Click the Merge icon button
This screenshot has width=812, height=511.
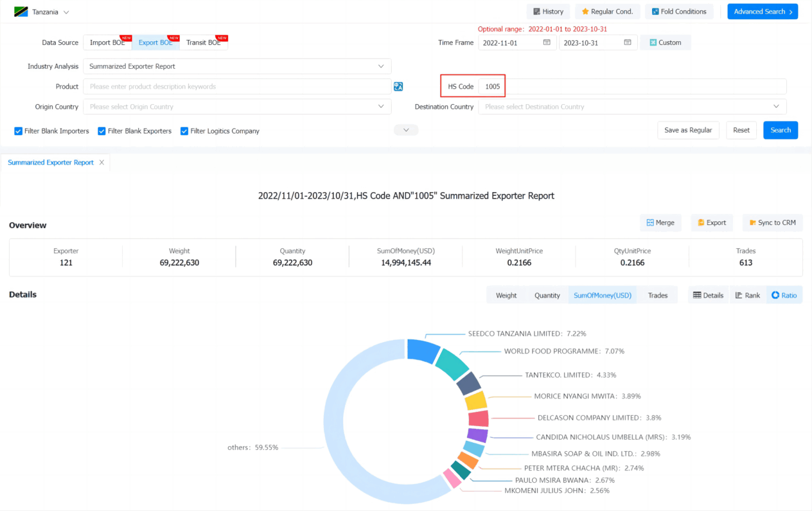pyautogui.click(x=660, y=222)
